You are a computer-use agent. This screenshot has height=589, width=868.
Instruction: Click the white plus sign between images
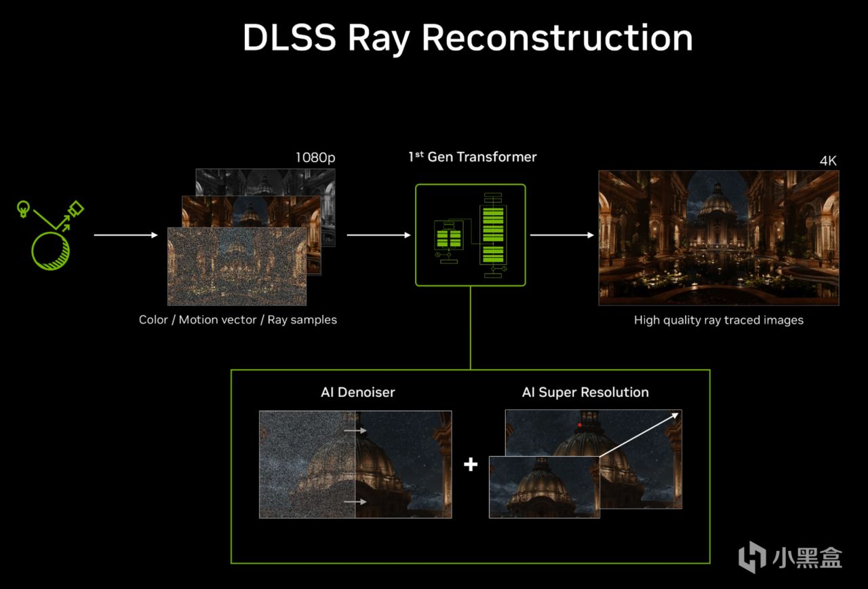coord(471,464)
